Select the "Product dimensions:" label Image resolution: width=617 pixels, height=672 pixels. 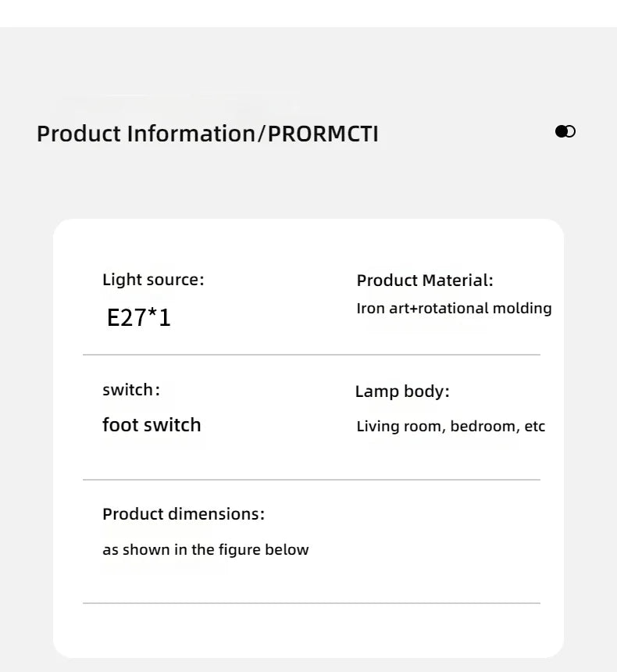(184, 514)
